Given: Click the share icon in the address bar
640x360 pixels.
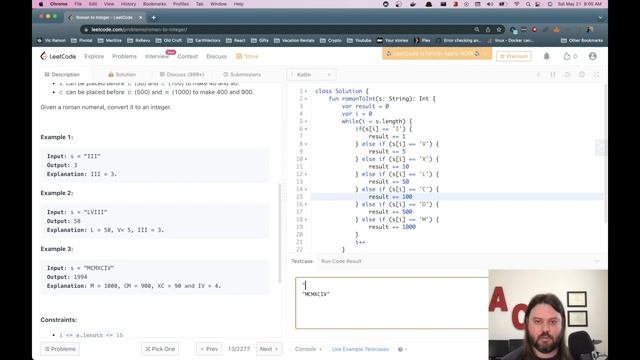Looking at the screenshot, I should click(x=488, y=29).
